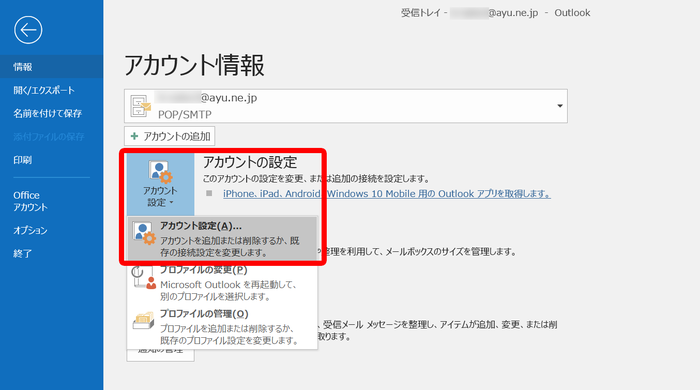Click the アカウントの追加 button
This screenshot has width=700, height=390.
[170, 136]
